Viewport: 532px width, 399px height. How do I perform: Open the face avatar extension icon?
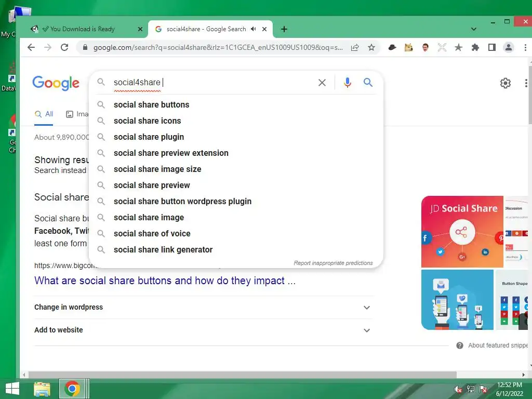pyautogui.click(x=425, y=47)
